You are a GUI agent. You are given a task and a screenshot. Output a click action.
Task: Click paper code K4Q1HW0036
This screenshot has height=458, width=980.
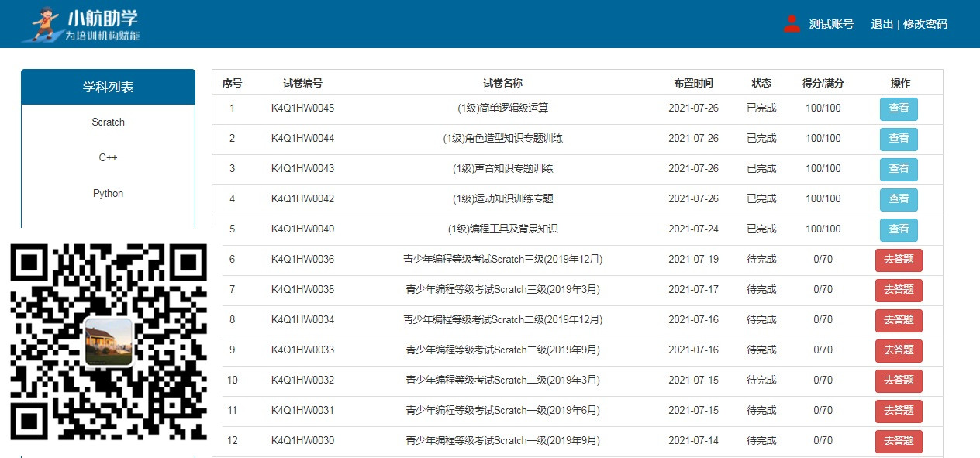[302, 260]
